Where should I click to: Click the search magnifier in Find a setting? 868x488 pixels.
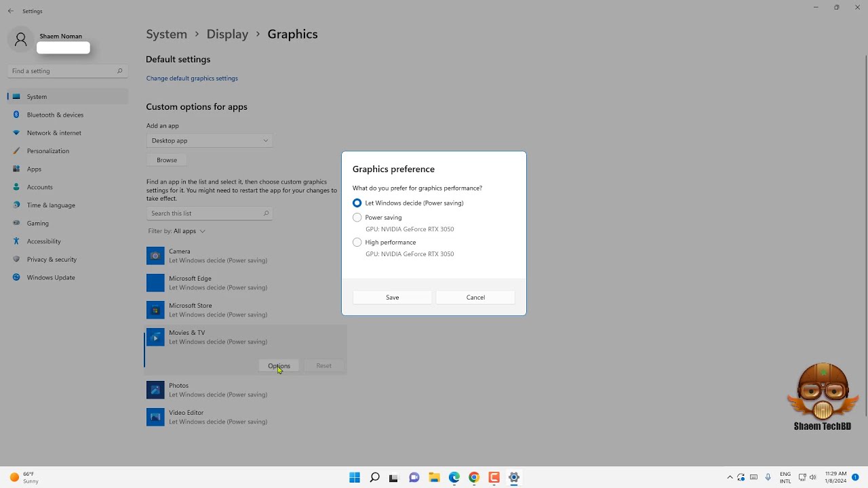point(119,70)
